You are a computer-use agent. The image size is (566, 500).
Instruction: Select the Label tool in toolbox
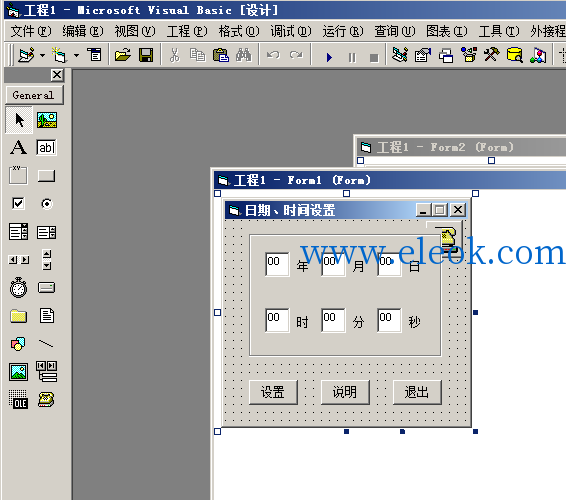[x=18, y=148]
